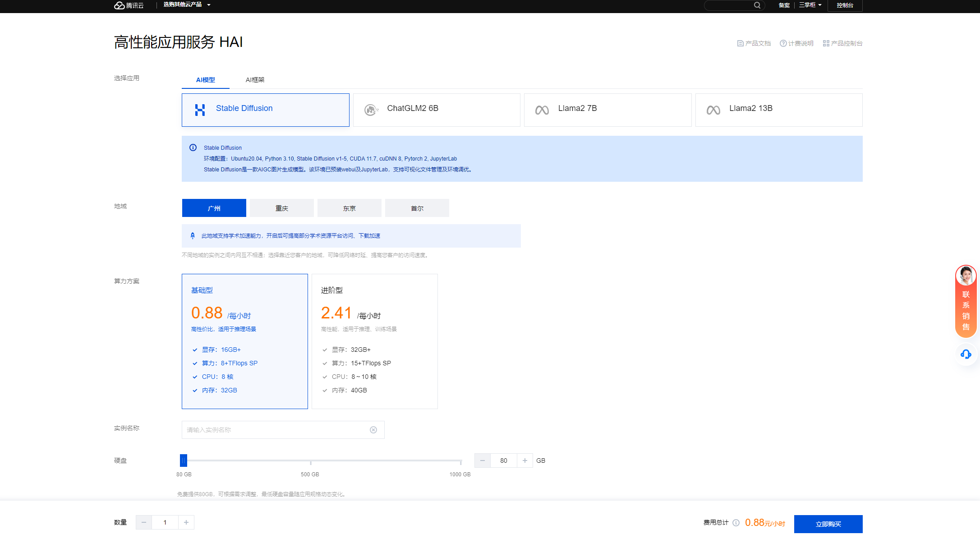The width and height of the screenshot is (980, 539).
Task: Open the 备案 top menu item
Action: point(784,5)
